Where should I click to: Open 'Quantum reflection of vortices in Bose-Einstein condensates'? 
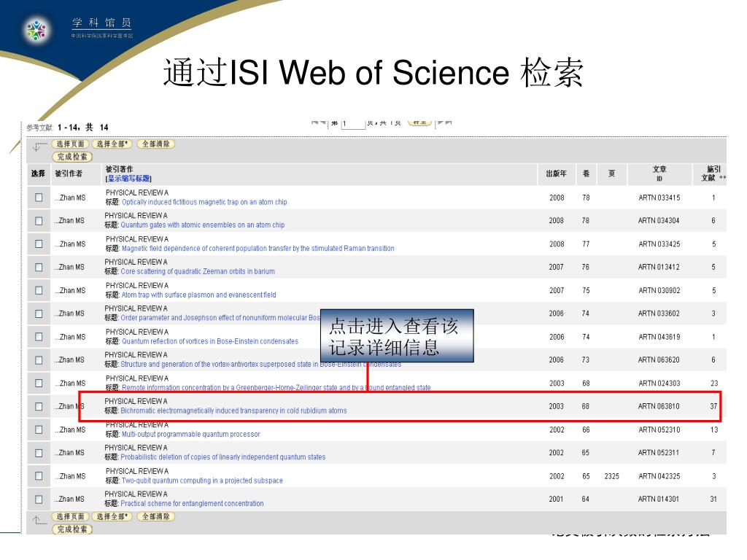[209, 341]
